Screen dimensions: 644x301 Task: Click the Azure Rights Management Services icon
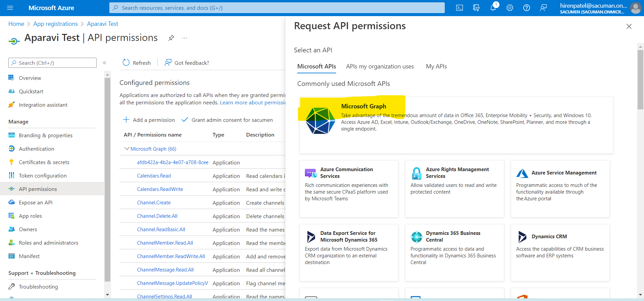(417, 173)
